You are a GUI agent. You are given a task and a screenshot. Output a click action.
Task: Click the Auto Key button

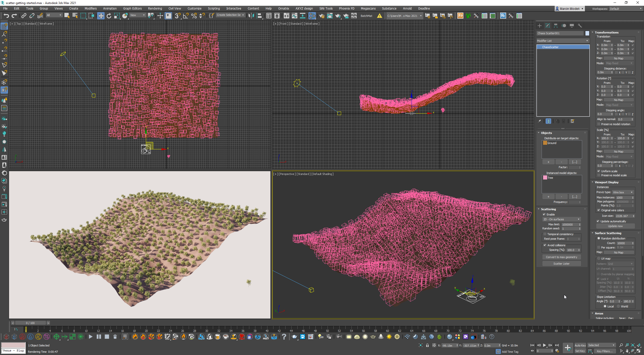(580, 345)
